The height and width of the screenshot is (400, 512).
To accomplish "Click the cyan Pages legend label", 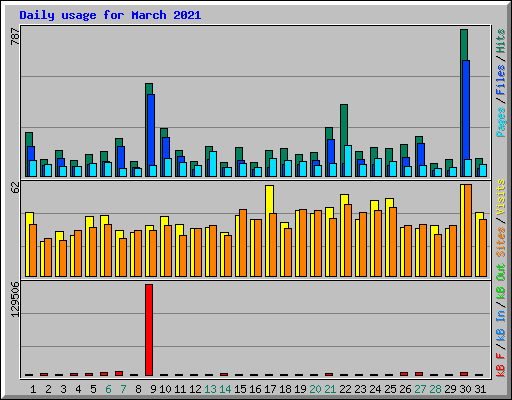I will [x=501, y=122].
